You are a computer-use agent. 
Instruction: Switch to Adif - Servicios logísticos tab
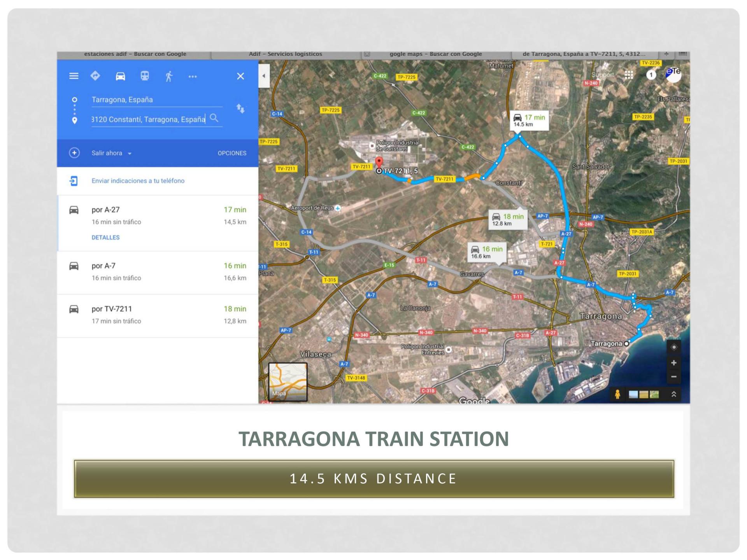pos(285,54)
